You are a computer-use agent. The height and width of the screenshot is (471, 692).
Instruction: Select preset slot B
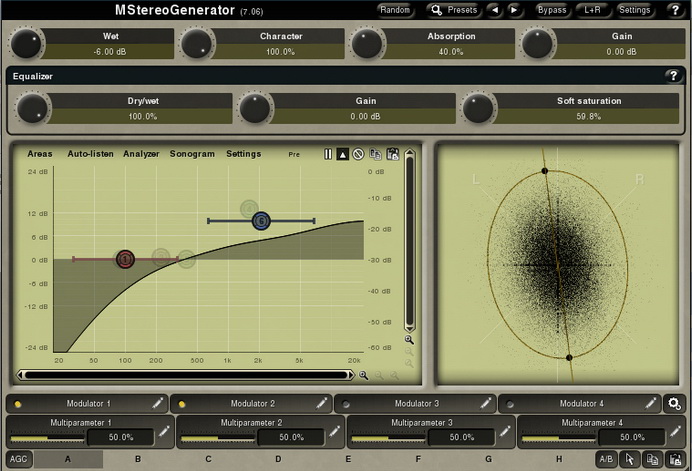click(138, 459)
